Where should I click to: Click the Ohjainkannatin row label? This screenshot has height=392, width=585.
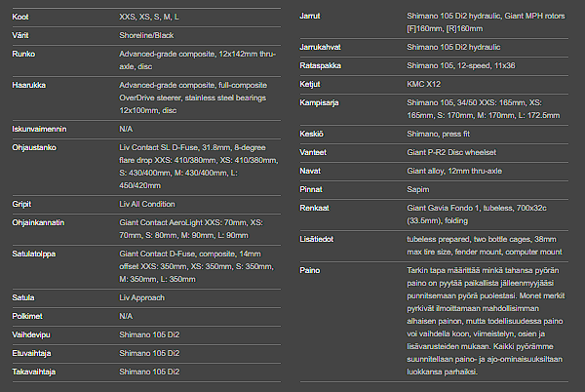[39, 222]
